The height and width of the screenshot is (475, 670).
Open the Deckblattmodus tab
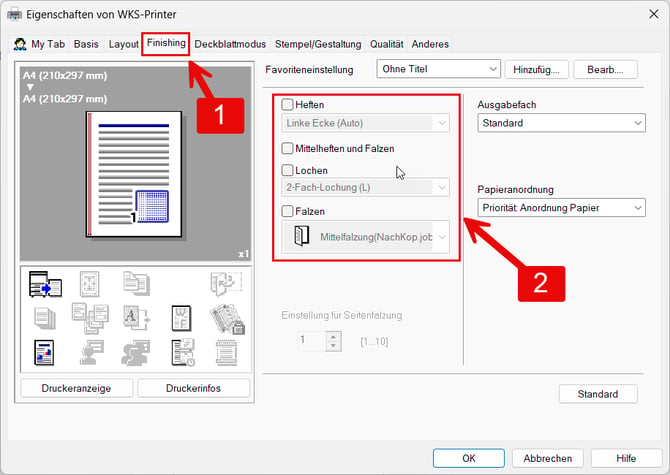pos(230,44)
